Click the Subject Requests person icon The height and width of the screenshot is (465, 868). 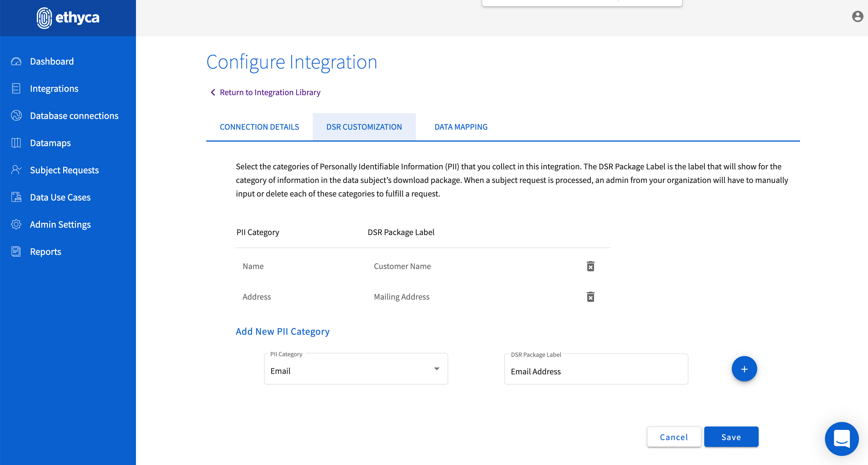tap(16, 170)
